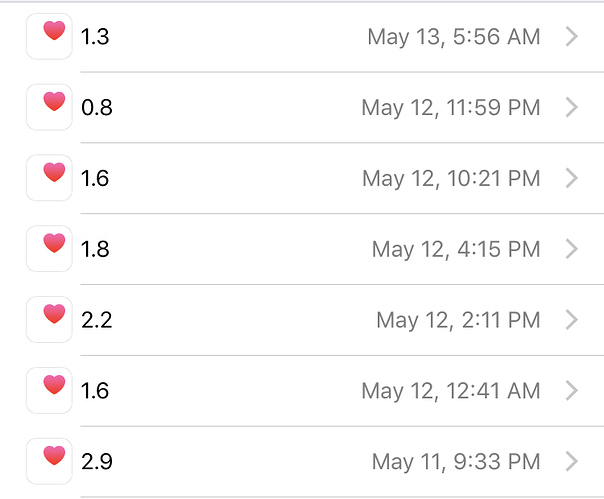The image size is (604, 499).
Task: Tap the heart icon beside the 1.3 reading
Action: point(49,36)
